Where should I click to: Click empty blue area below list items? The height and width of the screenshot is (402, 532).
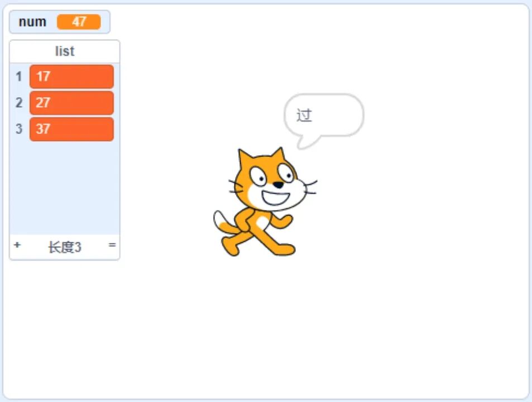click(64, 188)
